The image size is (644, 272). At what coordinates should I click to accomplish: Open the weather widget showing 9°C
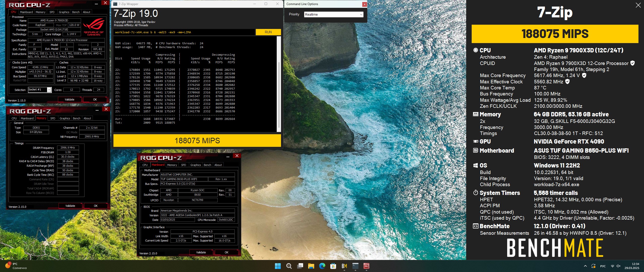point(16,266)
